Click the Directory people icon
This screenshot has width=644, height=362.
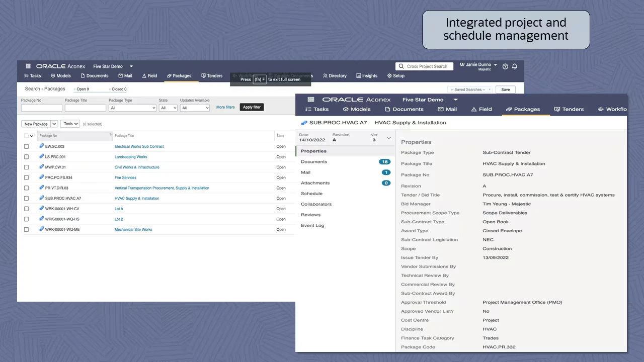coord(325,76)
